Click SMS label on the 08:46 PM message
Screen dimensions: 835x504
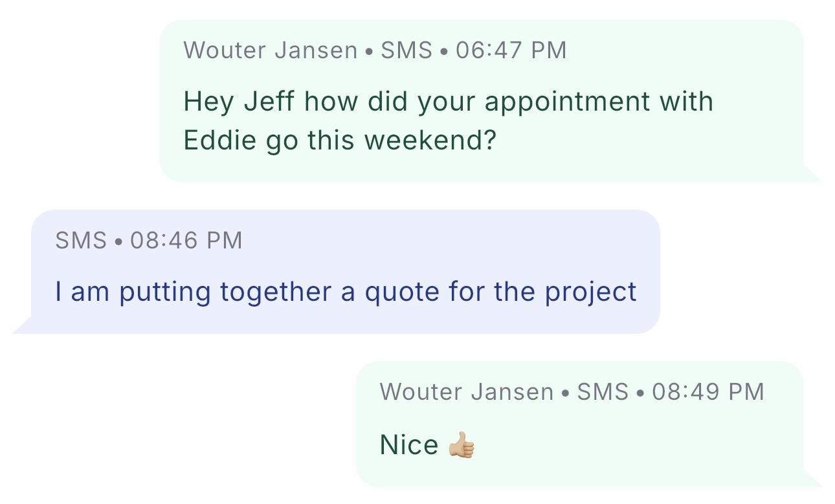[x=81, y=241]
